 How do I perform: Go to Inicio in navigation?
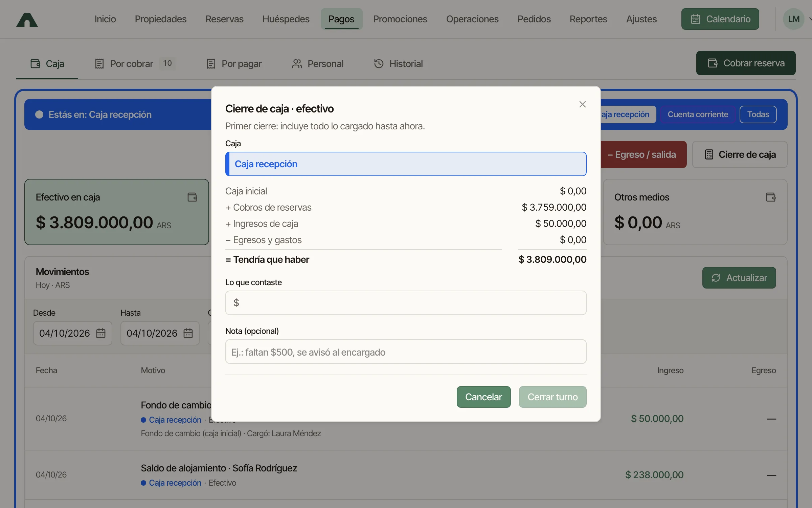pyautogui.click(x=105, y=19)
